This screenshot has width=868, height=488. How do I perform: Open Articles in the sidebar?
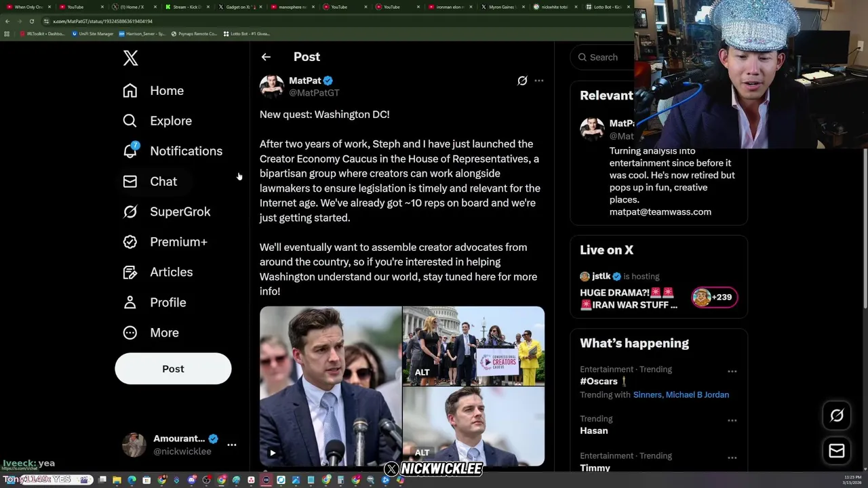[x=157, y=272]
